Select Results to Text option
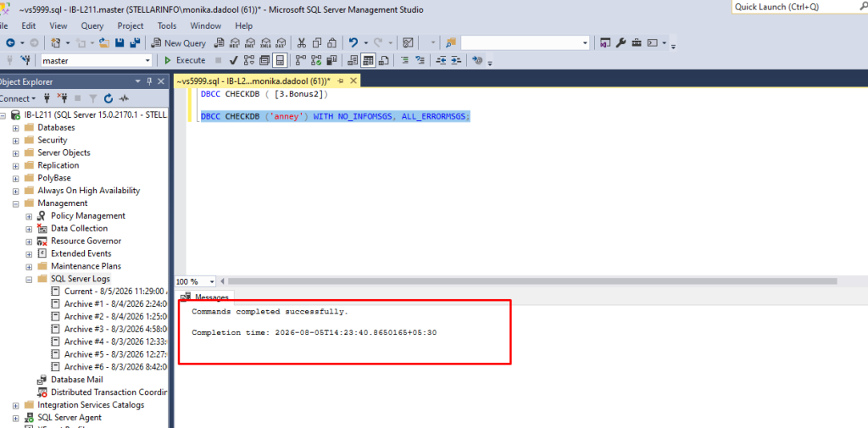The width and height of the screenshot is (868, 428). pos(352,60)
